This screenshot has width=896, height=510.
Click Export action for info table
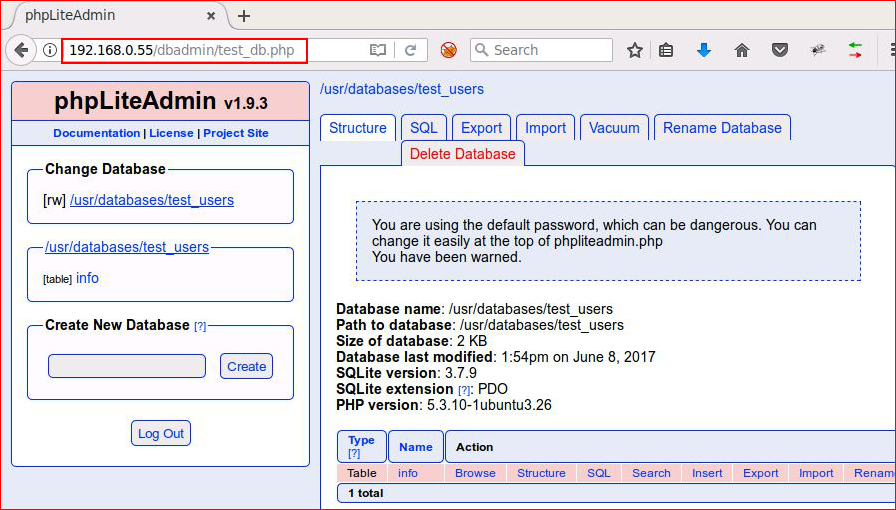761,473
